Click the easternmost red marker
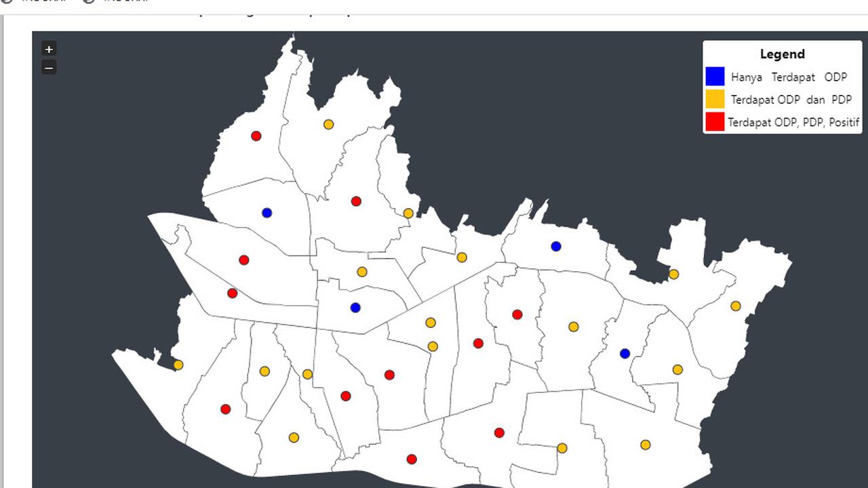The width and height of the screenshot is (868, 488). coord(517,314)
